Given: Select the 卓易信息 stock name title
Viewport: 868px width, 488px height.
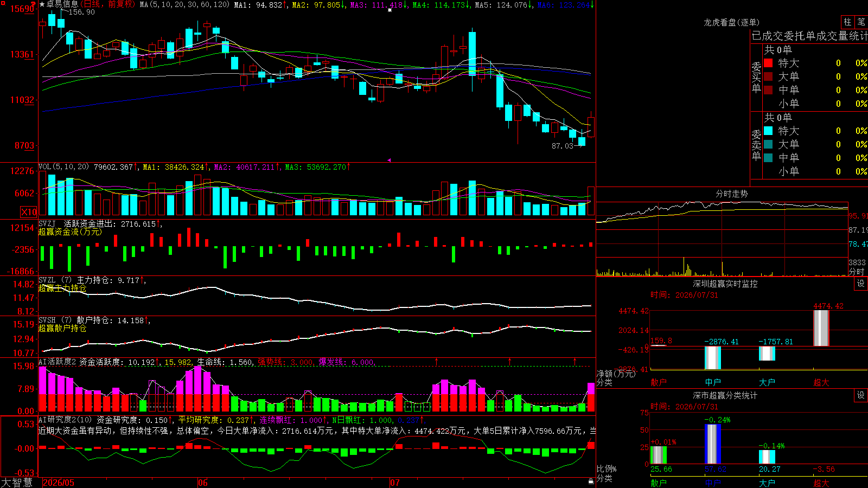Looking at the screenshot, I should 62,4.
